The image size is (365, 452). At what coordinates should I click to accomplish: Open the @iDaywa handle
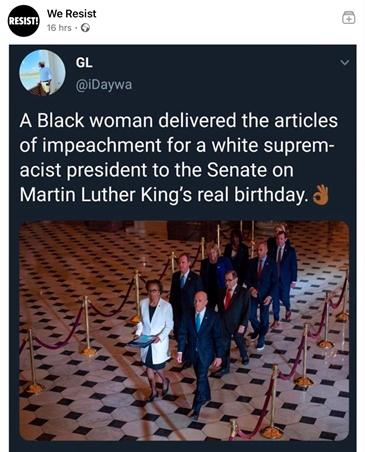(104, 85)
